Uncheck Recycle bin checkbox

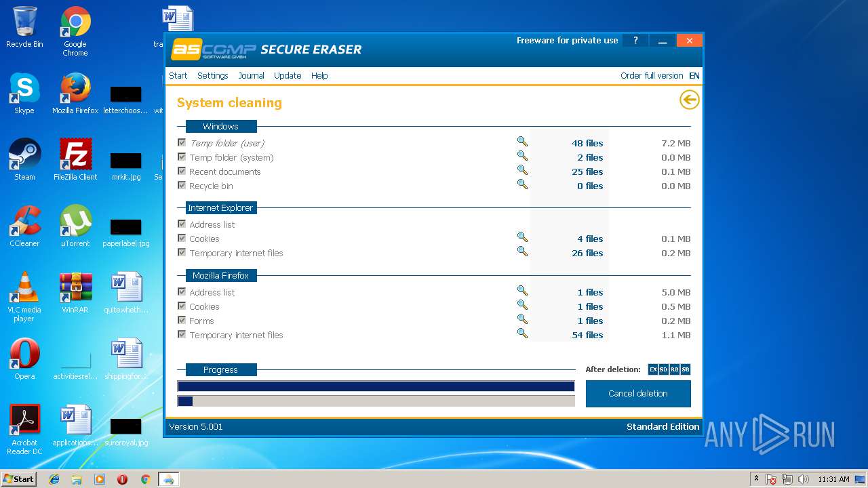[x=182, y=185]
